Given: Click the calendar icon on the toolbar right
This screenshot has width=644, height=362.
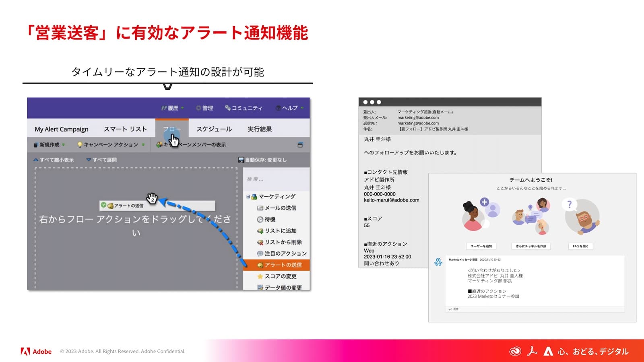Looking at the screenshot, I should (299, 144).
